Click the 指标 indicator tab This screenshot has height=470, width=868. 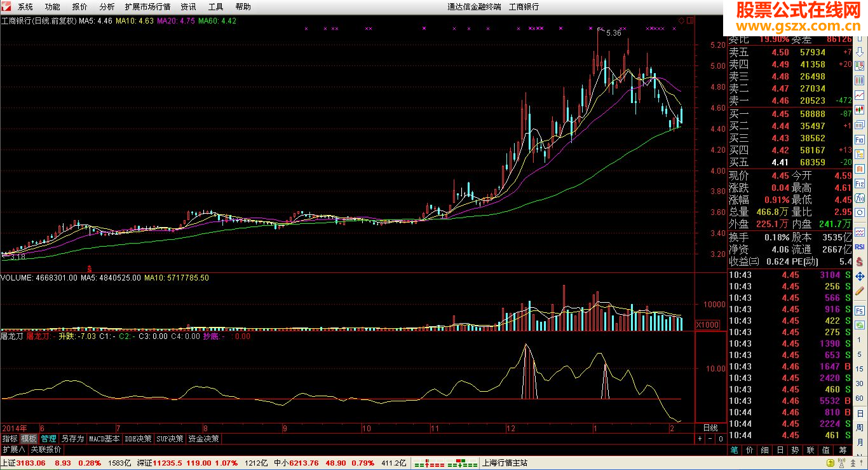(x=10, y=439)
